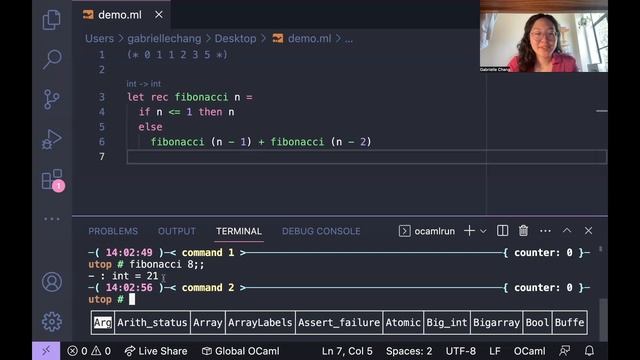This screenshot has width=640, height=360.
Task: Maximize the panel with up chevron
Action: [x=567, y=231]
